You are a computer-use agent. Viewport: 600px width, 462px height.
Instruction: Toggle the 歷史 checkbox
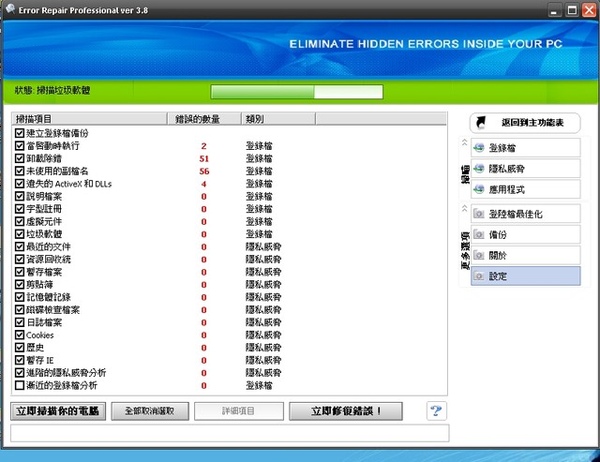[x=20, y=347]
